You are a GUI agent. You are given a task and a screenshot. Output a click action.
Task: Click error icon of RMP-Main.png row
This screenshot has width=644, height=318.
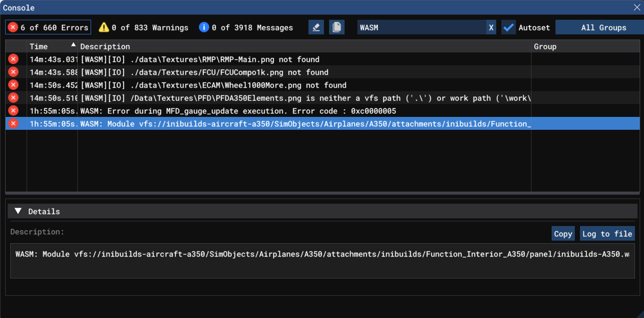(14, 59)
